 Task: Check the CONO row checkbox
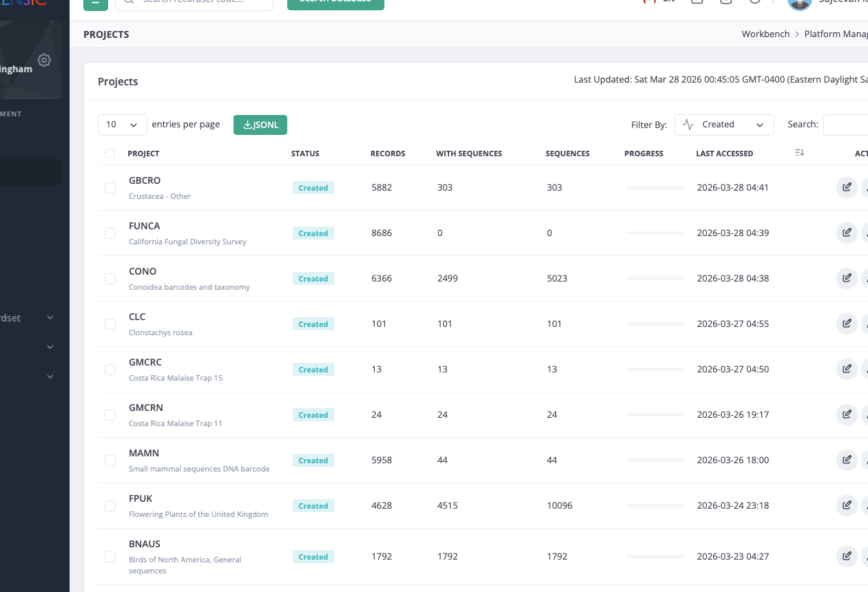point(110,278)
